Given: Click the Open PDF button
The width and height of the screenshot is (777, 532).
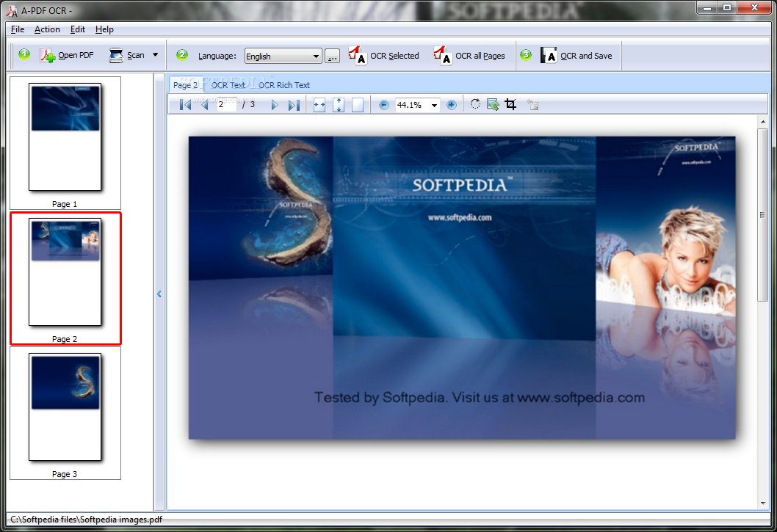Looking at the screenshot, I should click(67, 56).
